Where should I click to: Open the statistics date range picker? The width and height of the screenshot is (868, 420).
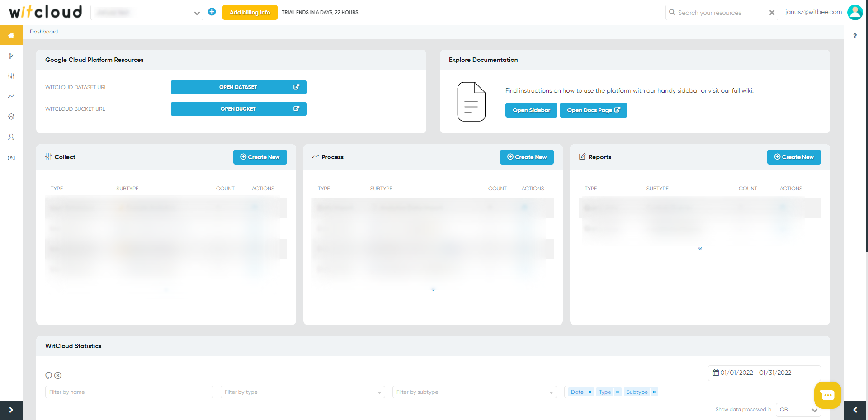pos(764,373)
